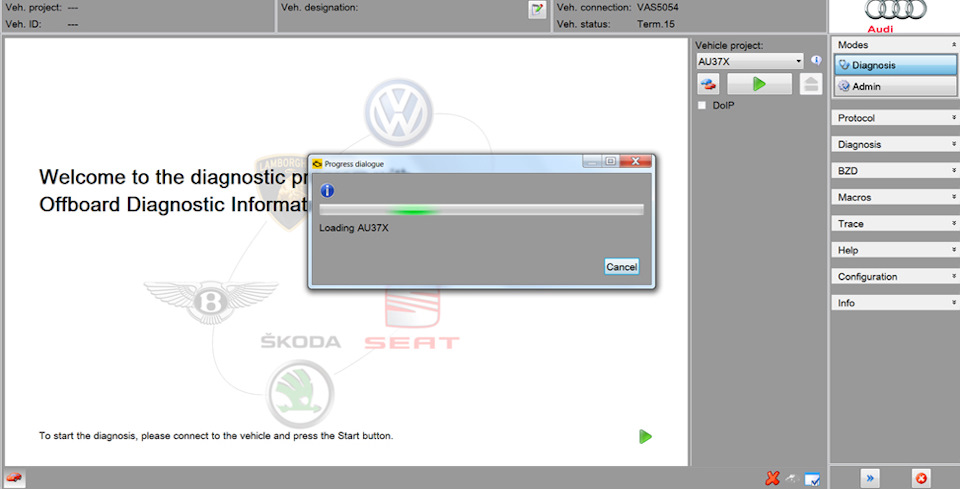Image resolution: width=960 pixels, height=489 pixels.
Task: Expand the Configuration section
Action: click(895, 276)
